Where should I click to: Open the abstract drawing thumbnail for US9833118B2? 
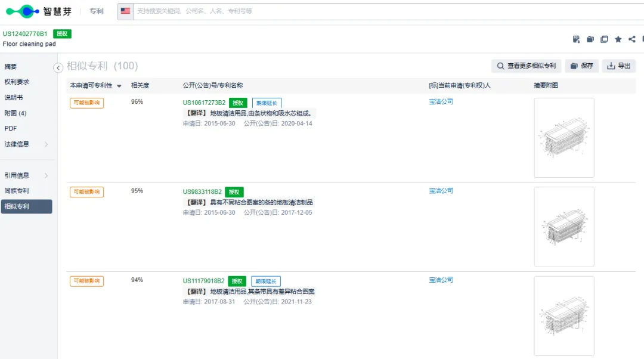[564, 227]
